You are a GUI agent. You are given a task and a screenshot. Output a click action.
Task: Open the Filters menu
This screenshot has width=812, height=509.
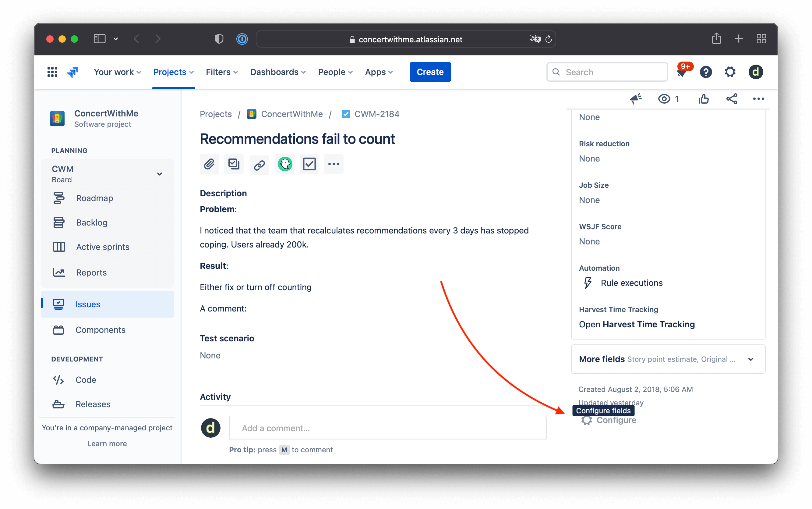click(x=221, y=72)
